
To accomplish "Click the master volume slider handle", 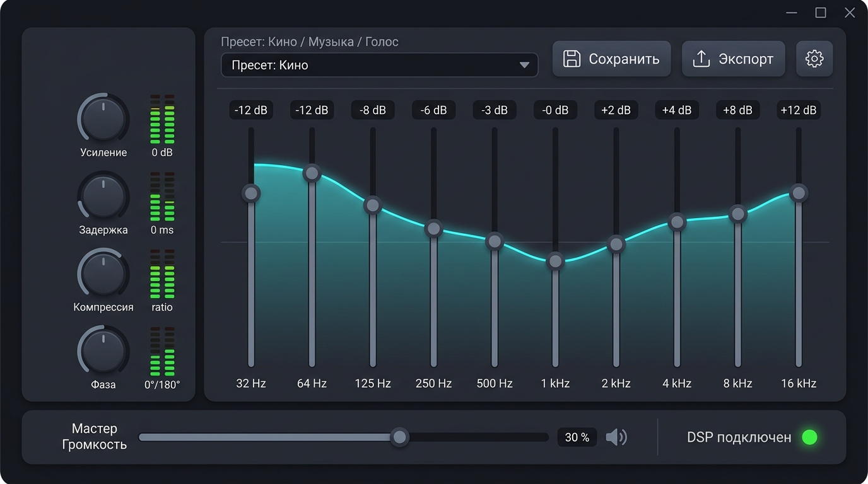I will 399,437.
